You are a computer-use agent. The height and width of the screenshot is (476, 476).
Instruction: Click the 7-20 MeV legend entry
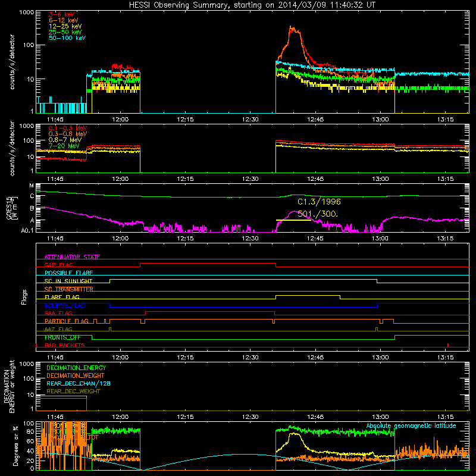(64, 146)
